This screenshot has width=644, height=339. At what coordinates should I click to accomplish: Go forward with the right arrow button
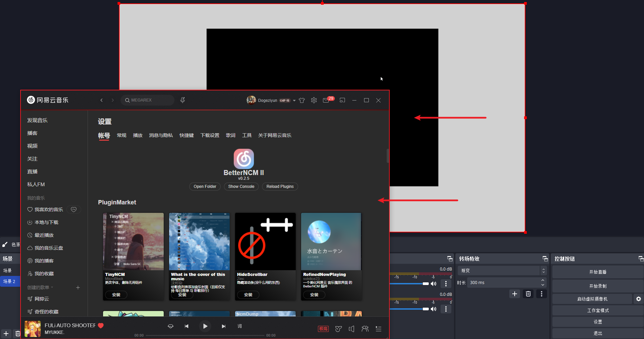pyautogui.click(x=112, y=100)
